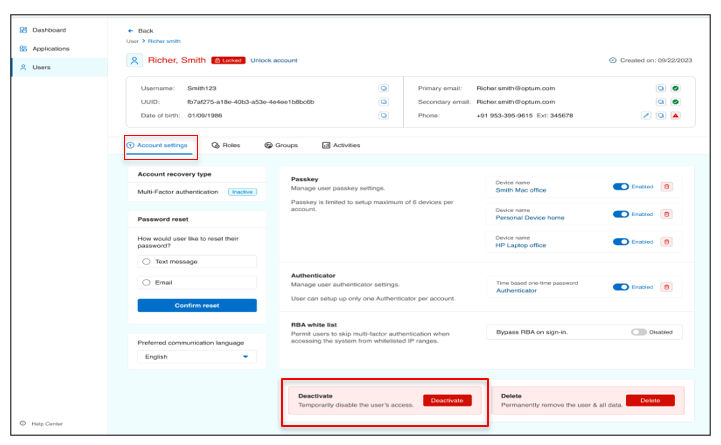The image size is (721, 445).
Task: Click the Users person sidebar icon
Action: pos(23,67)
